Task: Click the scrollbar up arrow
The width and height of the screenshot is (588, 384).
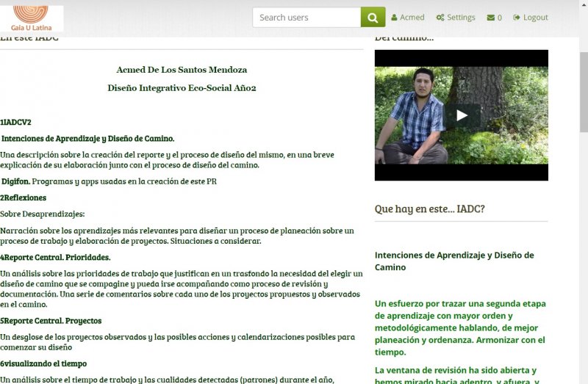Action: point(584,4)
